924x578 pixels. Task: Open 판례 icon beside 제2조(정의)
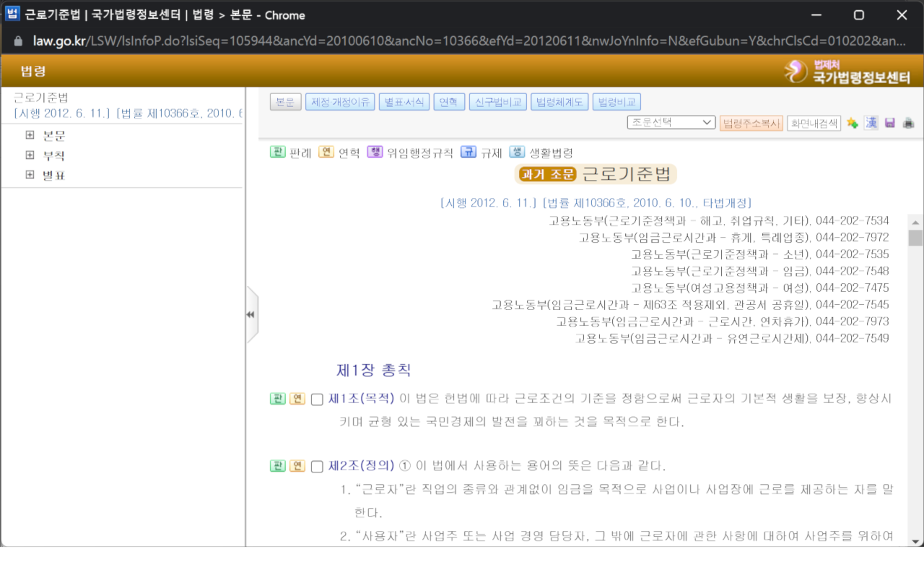point(278,466)
